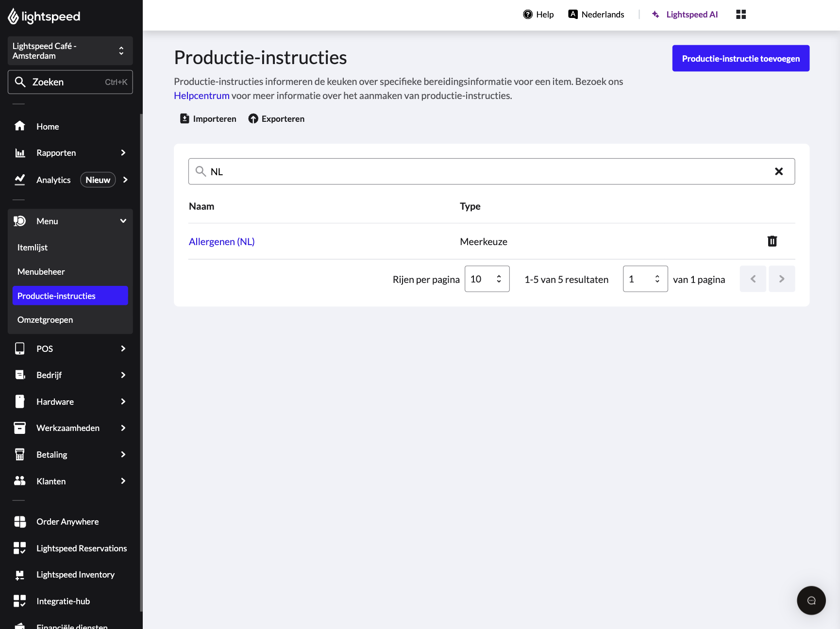Click magnifier icon in table search
The image size is (840, 629).
click(x=201, y=171)
